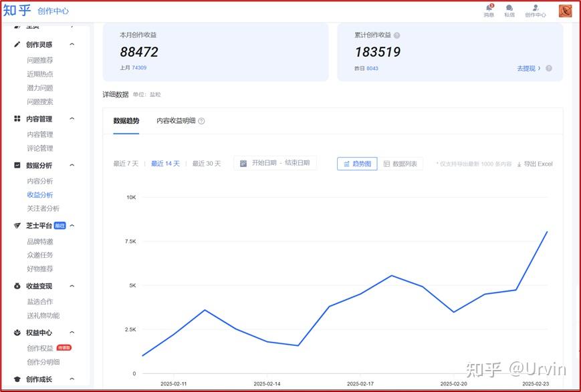Select the 最近 7 天 range
Viewport: 581px width, 392px height.
pos(126,164)
